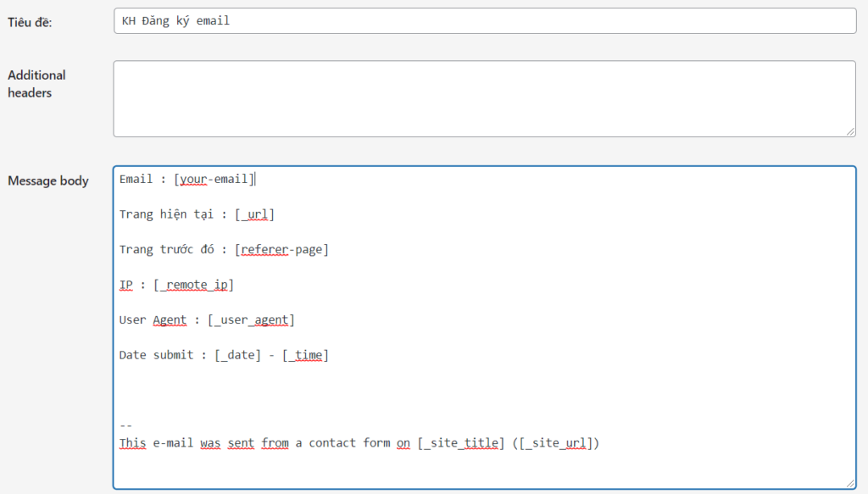The width and height of the screenshot is (868, 494).
Task: Place cursor in the [referer-page] mail tag
Action: point(281,249)
